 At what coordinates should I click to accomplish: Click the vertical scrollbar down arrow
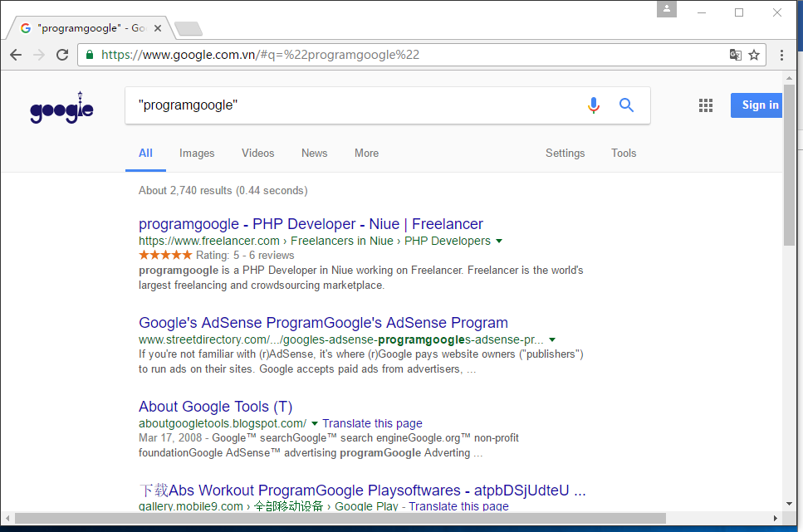click(x=789, y=504)
